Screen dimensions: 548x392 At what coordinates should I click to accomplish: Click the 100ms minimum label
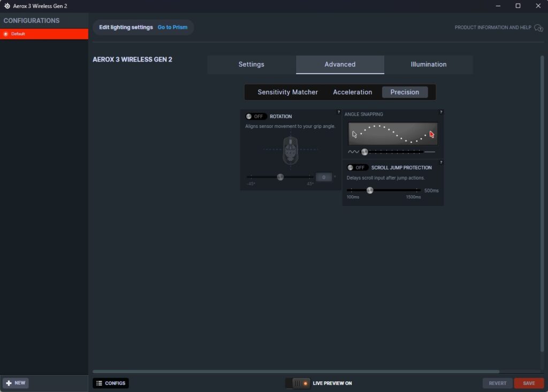pyautogui.click(x=353, y=197)
